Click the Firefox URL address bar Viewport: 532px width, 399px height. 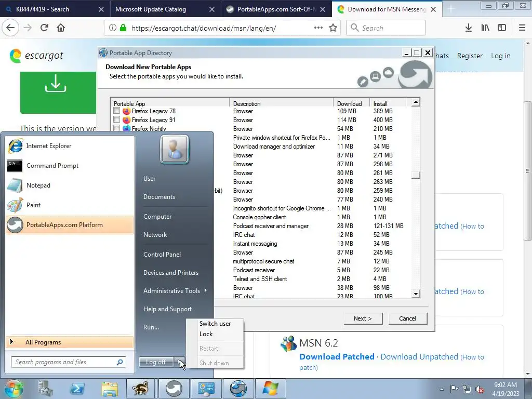[x=222, y=28]
